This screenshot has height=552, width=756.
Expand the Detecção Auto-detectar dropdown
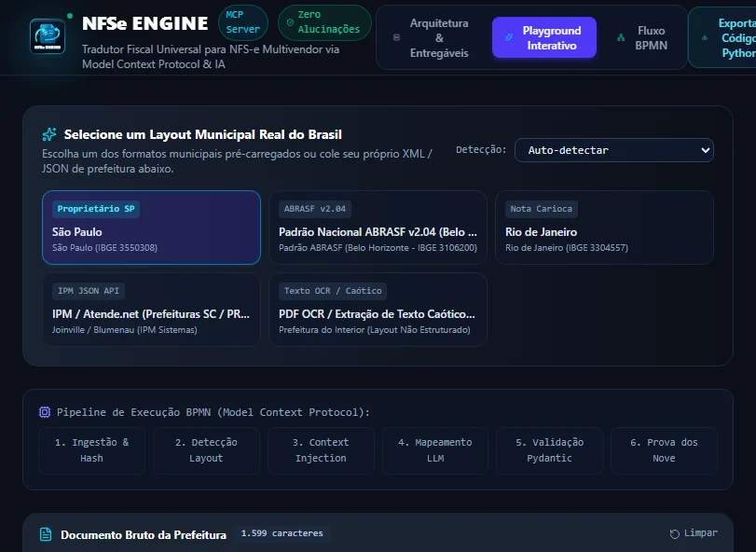[x=613, y=150]
